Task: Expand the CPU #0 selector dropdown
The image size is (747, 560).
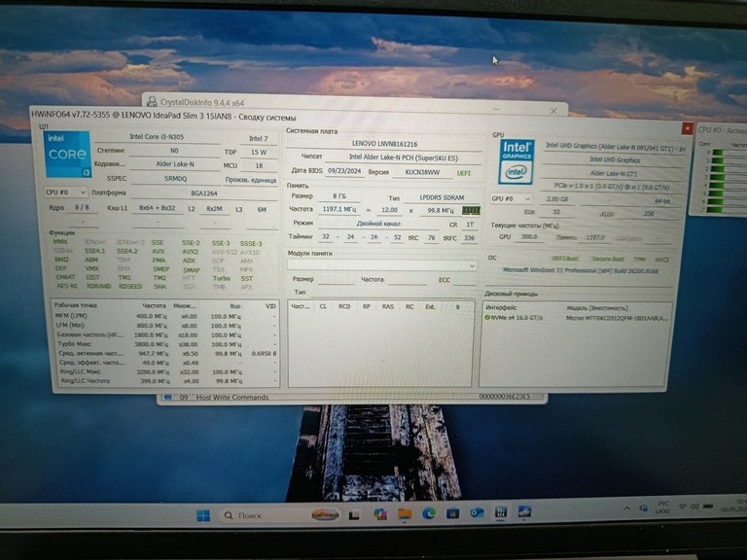Action: click(x=66, y=192)
